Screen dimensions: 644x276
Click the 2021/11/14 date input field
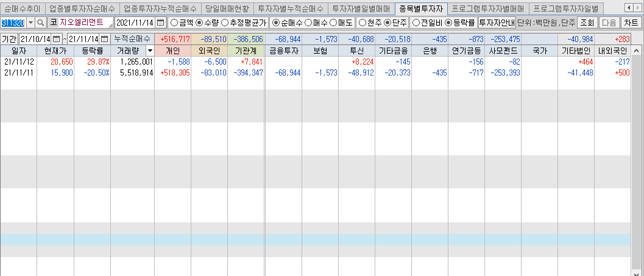136,23
